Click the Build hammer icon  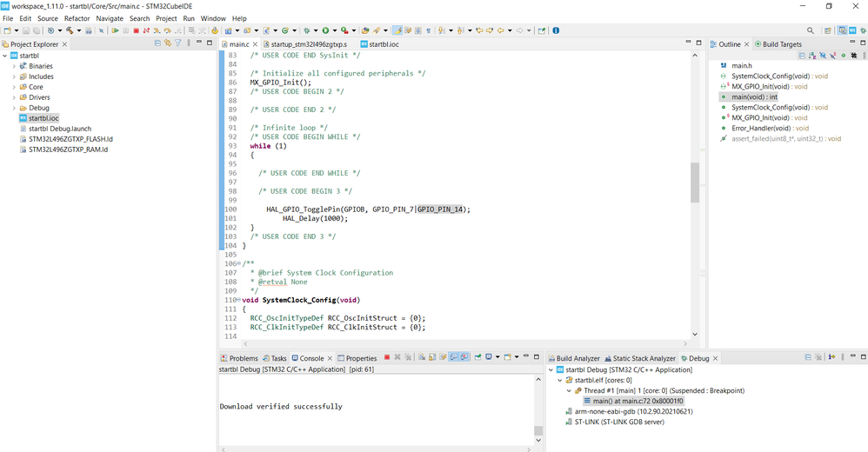point(70,30)
